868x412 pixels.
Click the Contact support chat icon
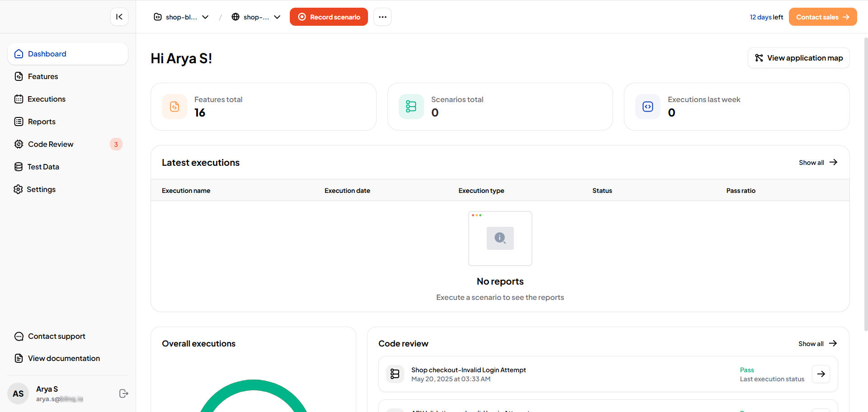tap(19, 336)
